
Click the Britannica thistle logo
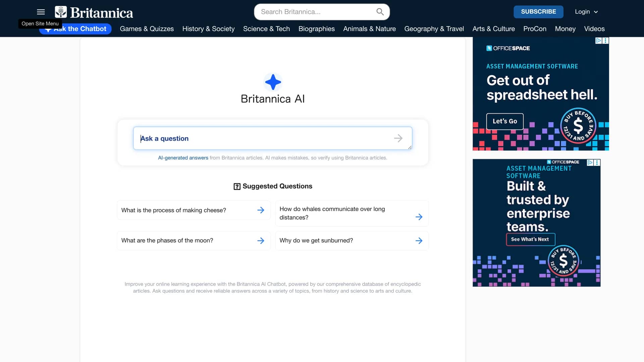61,12
